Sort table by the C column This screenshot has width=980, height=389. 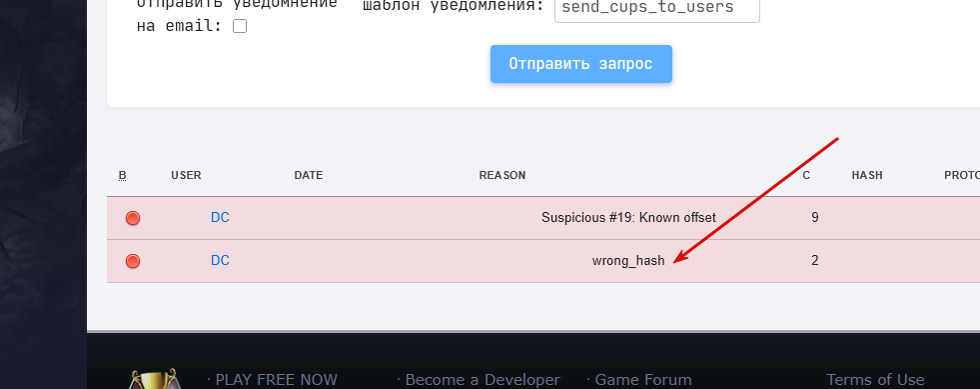[807, 176]
